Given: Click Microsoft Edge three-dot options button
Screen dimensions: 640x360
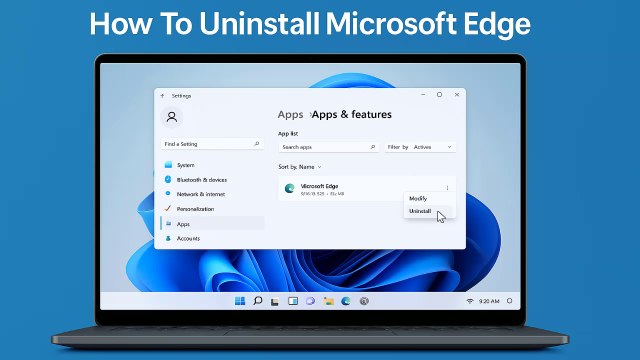Looking at the screenshot, I should click(x=447, y=188).
